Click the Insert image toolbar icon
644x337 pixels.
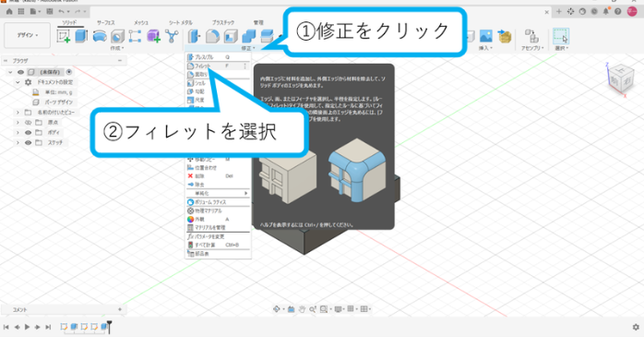(x=486, y=36)
